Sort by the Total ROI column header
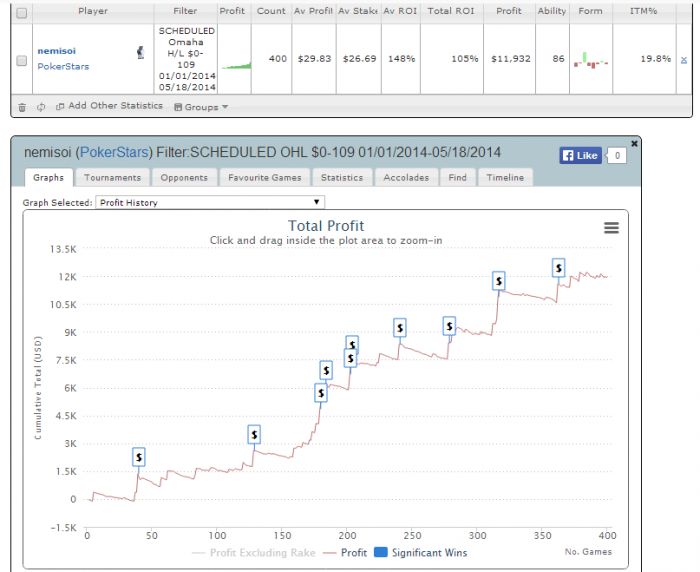This screenshot has width=700, height=572. pos(451,11)
